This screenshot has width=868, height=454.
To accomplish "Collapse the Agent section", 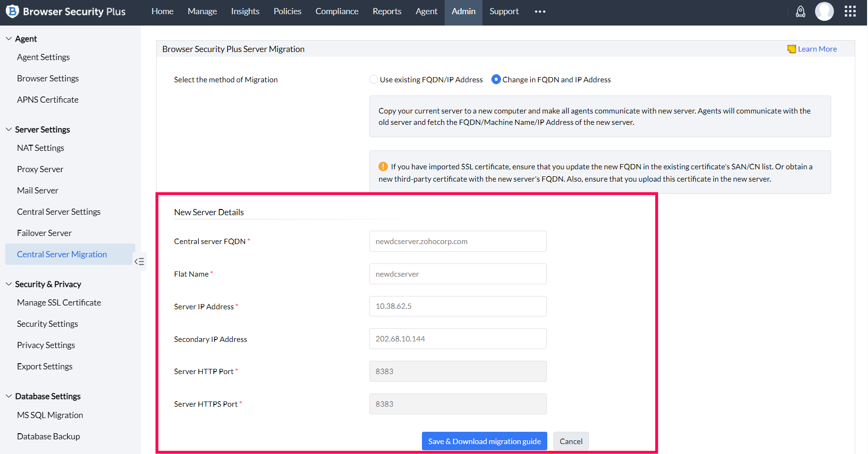I will [x=9, y=39].
